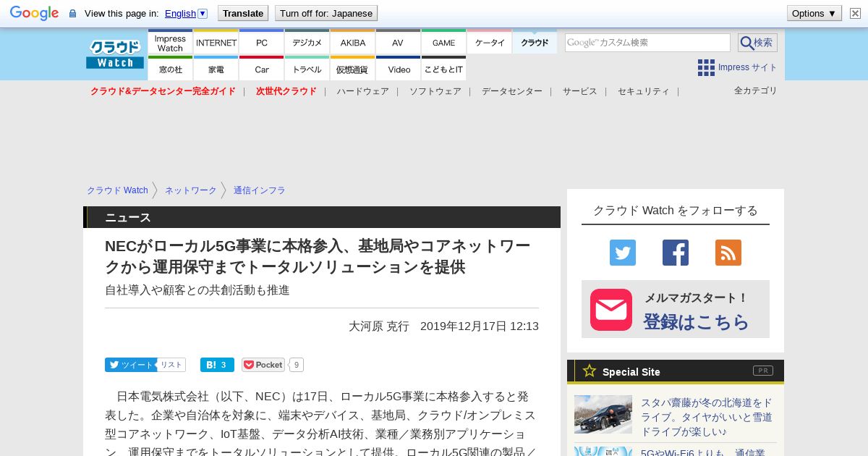Open the RSS feed icon

click(728, 253)
